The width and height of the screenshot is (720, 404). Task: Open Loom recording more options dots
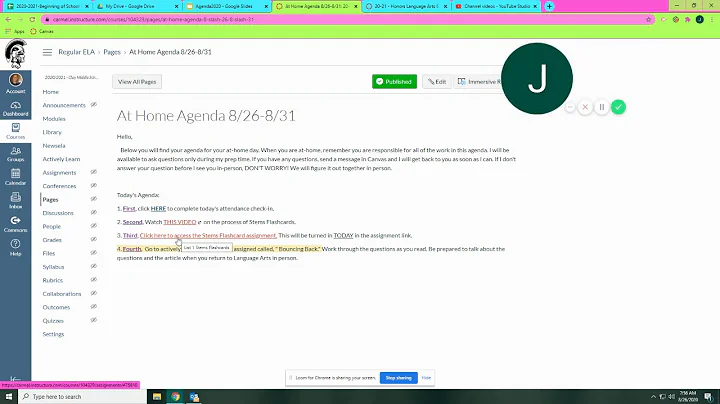click(570, 107)
